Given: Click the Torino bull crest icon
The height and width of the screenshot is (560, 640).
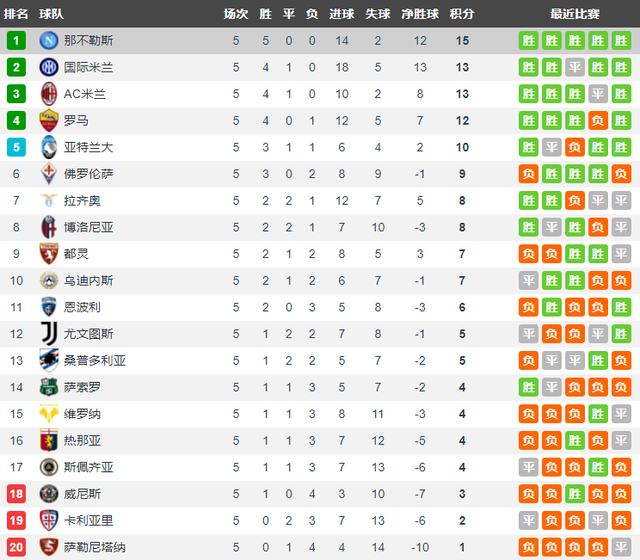Looking at the screenshot, I should [x=49, y=254].
